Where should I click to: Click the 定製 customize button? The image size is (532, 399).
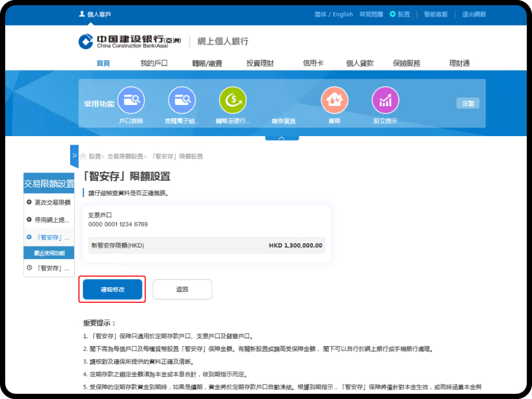coord(468,103)
